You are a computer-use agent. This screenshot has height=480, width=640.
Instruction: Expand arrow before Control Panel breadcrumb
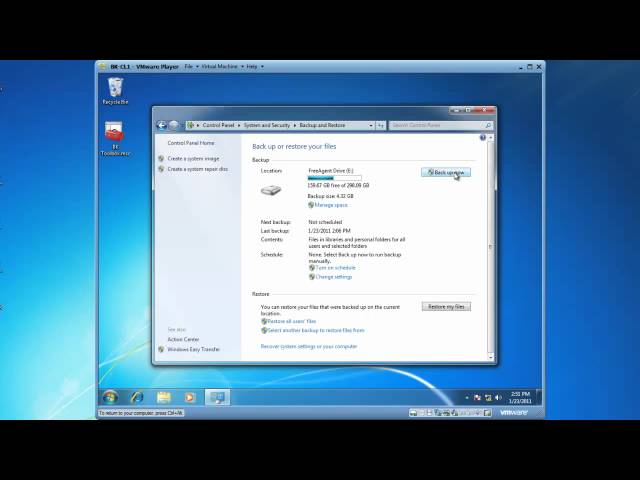coord(198,125)
